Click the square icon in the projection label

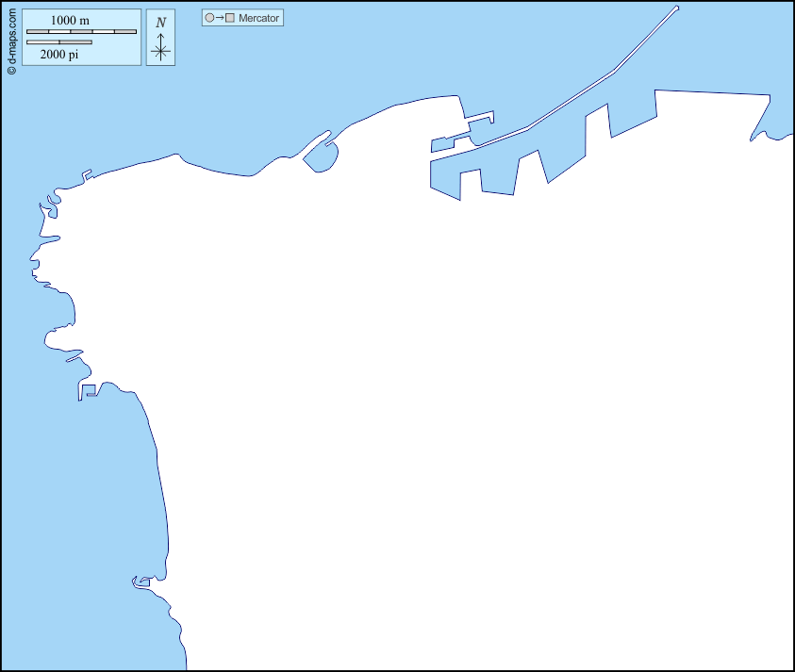[x=229, y=18]
